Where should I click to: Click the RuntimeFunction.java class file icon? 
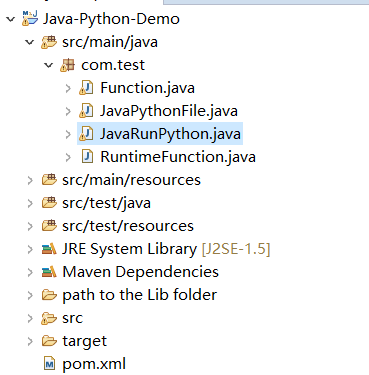87,157
